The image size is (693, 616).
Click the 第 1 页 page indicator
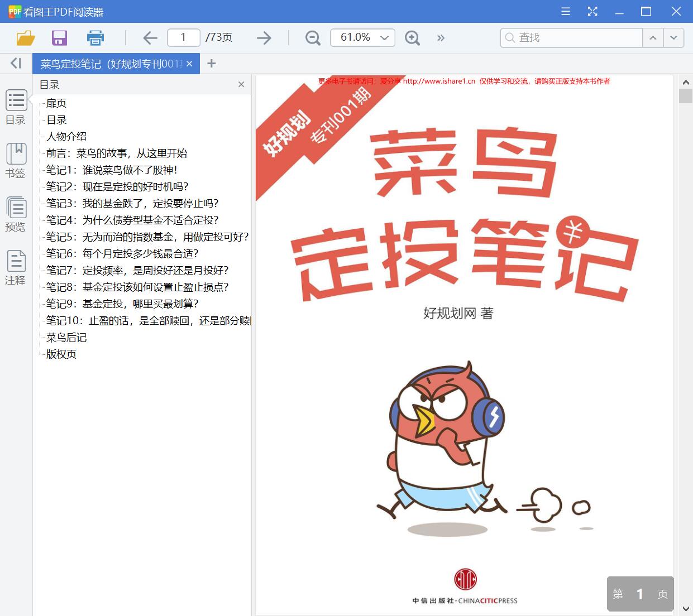(640, 594)
